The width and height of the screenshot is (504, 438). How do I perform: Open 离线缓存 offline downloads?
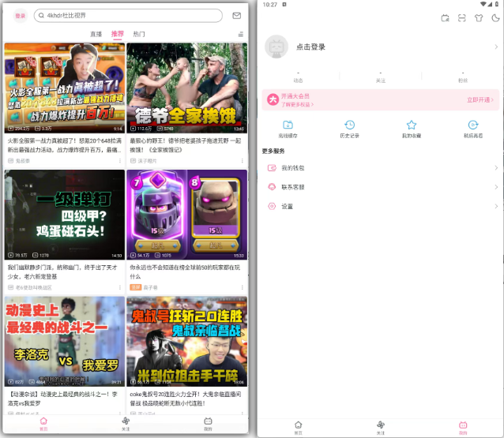(x=289, y=129)
